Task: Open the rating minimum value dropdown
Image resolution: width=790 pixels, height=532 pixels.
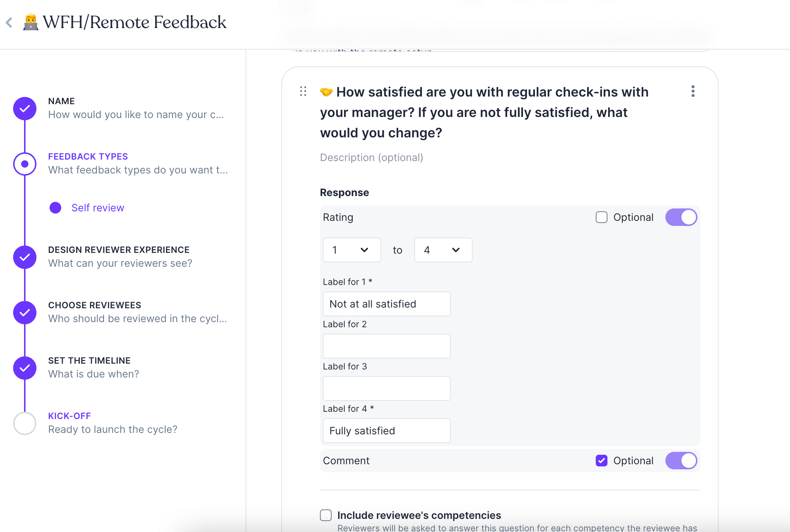Action: [352, 250]
